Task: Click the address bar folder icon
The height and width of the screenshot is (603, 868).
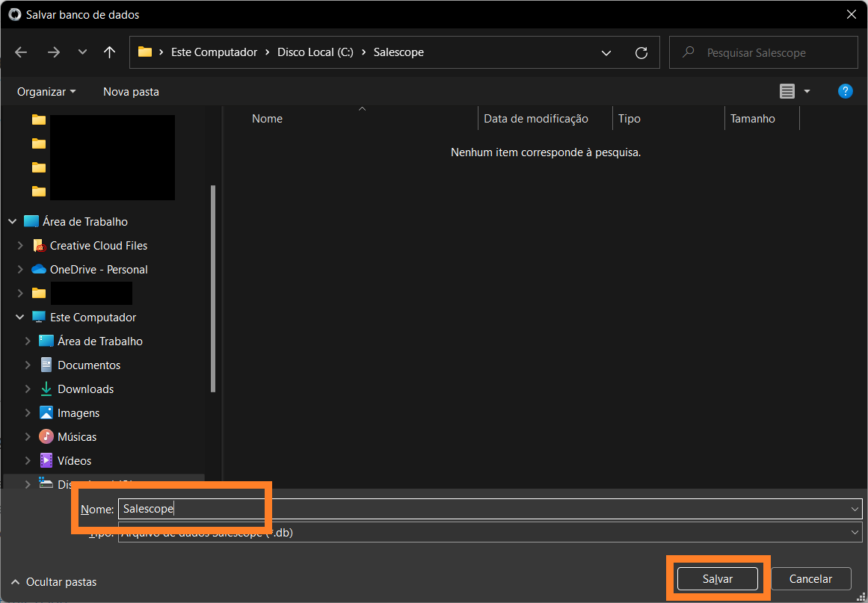Action: [x=145, y=52]
